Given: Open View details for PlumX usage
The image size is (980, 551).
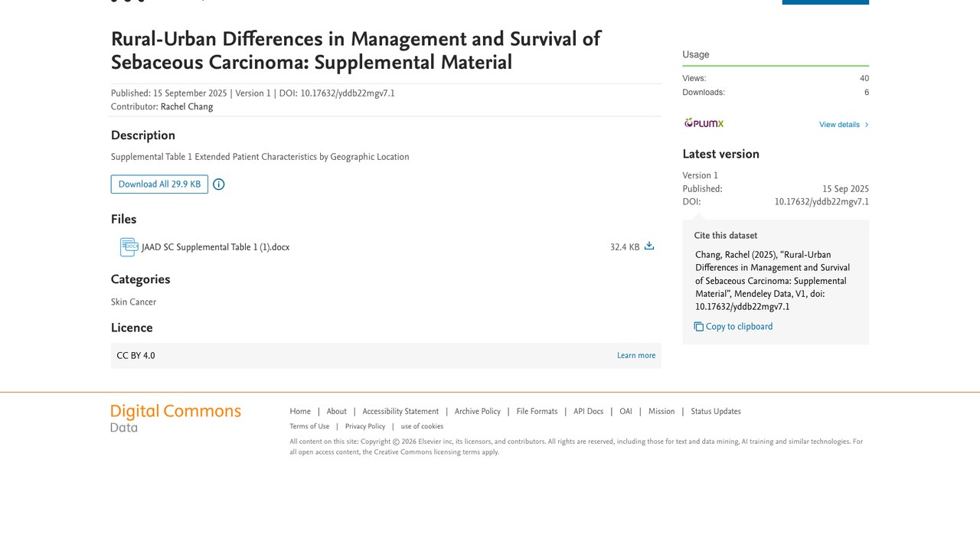Looking at the screenshot, I should tap(844, 125).
